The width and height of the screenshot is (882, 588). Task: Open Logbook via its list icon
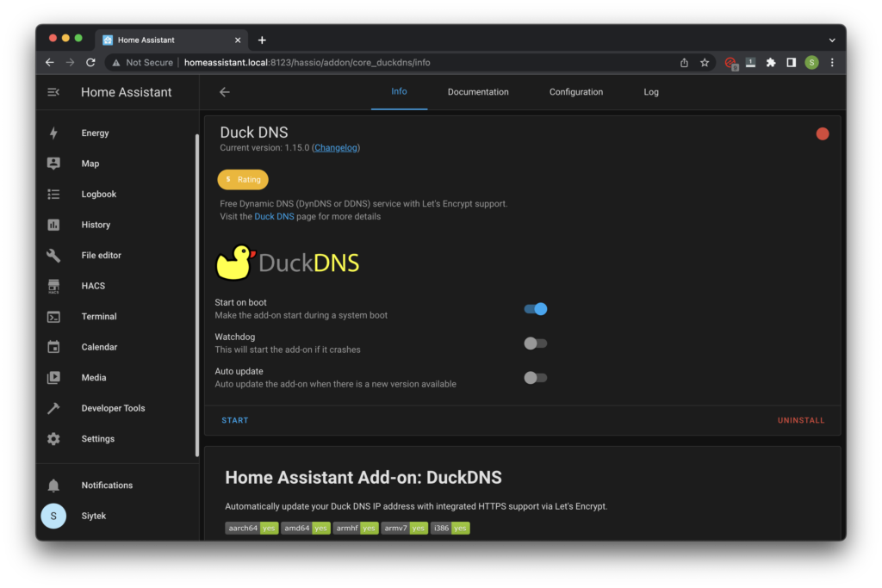(53, 195)
